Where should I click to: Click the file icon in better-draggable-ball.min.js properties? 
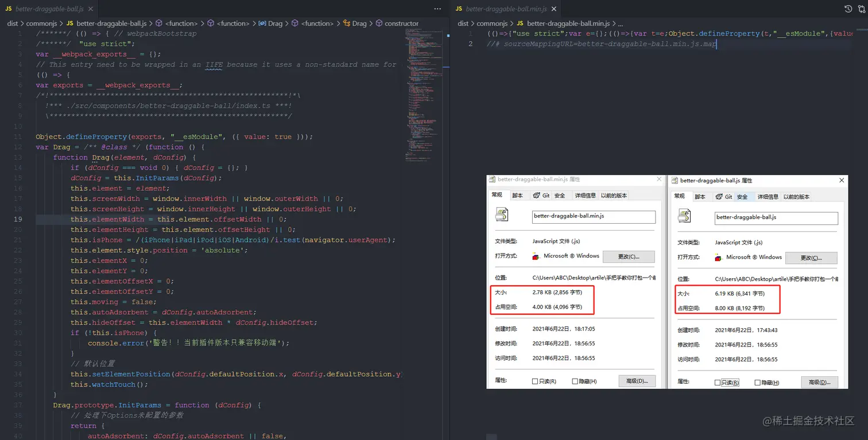pos(502,216)
